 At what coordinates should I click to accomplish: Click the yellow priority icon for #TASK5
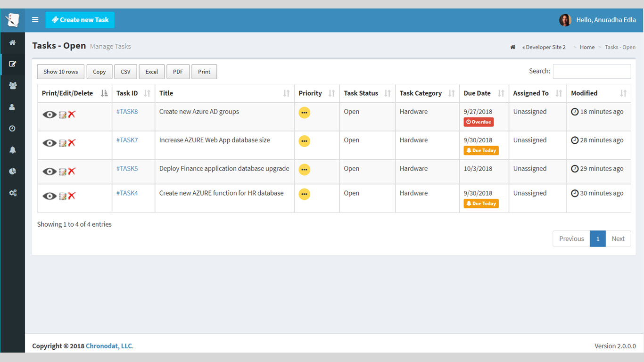pos(305,169)
